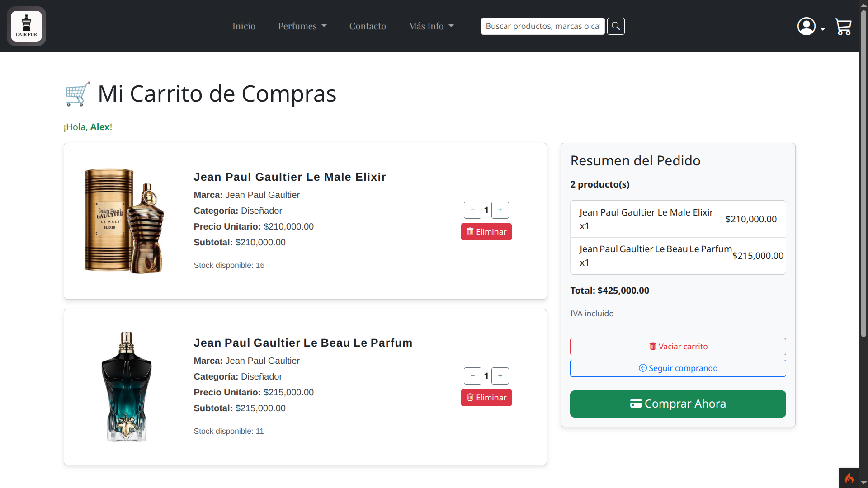This screenshot has height=488, width=868.
Task: Click the 2 producto(s) label
Action: [600, 184]
